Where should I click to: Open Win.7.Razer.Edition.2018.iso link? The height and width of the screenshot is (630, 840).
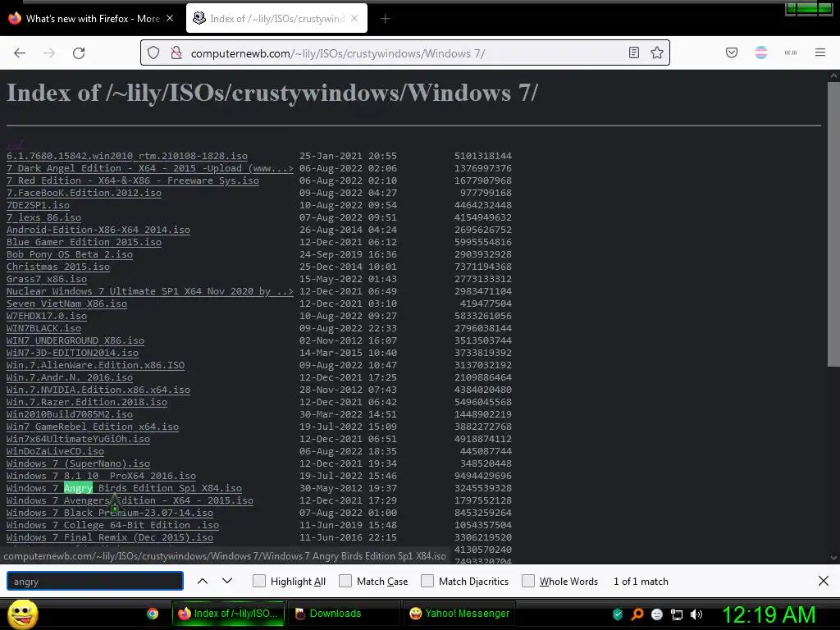pos(87,402)
